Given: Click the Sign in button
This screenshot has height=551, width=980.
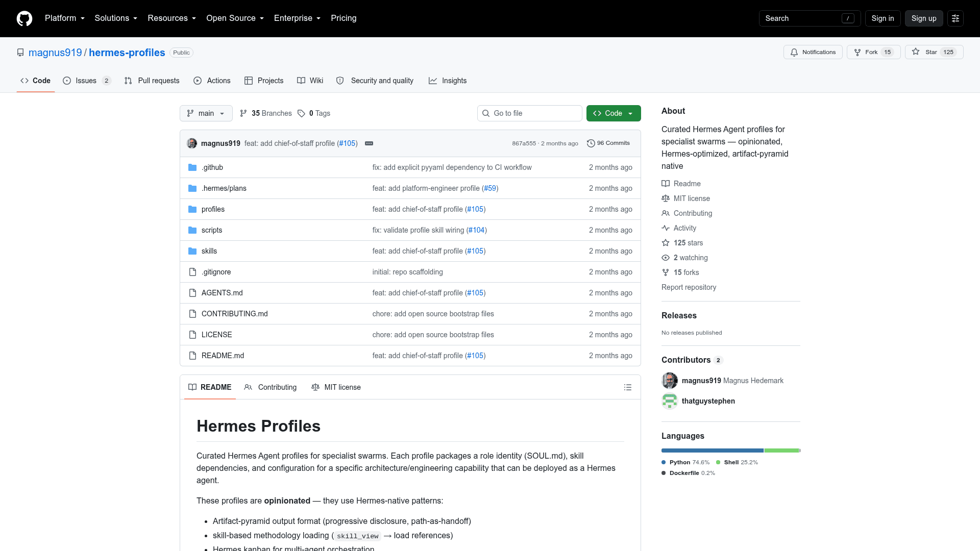Looking at the screenshot, I should pyautogui.click(x=883, y=18).
